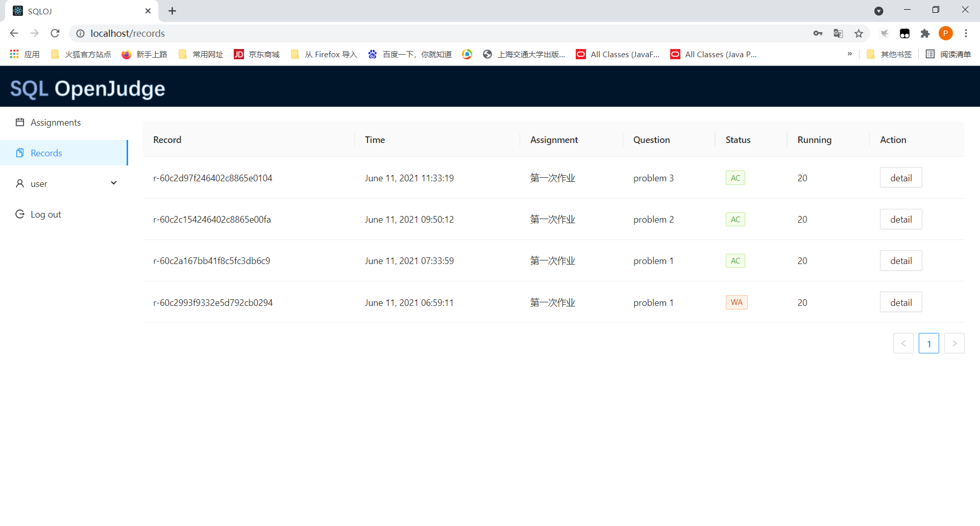Click the Log out arrow icon

[20, 214]
